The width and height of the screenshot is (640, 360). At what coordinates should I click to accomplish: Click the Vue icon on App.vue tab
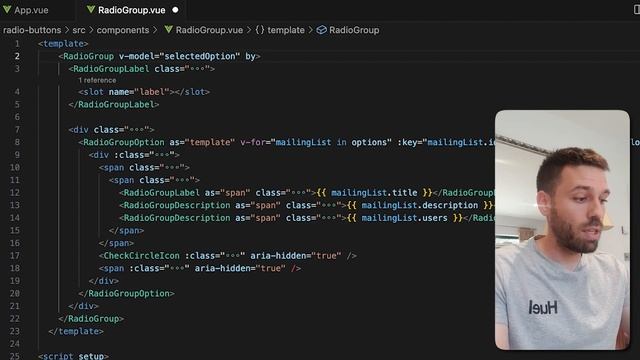click(x=7, y=10)
